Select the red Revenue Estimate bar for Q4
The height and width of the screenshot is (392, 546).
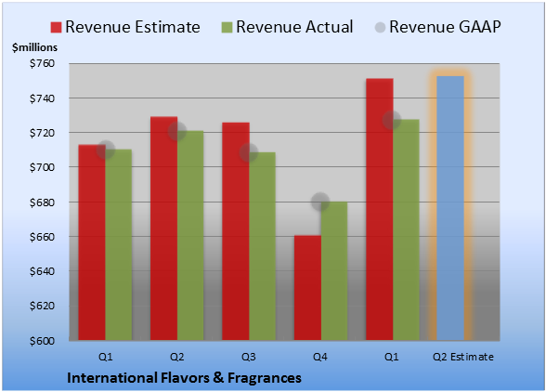click(307, 288)
